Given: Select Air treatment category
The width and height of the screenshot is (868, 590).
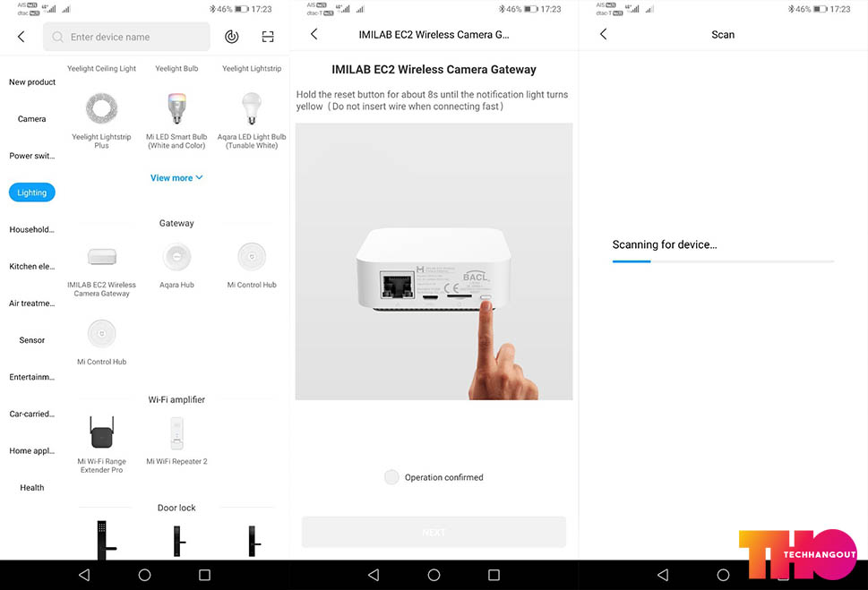Looking at the screenshot, I should pyautogui.click(x=32, y=304).
